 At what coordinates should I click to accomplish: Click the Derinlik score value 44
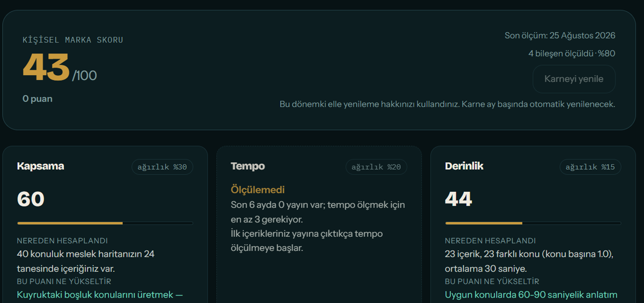[x=459, y=199]
